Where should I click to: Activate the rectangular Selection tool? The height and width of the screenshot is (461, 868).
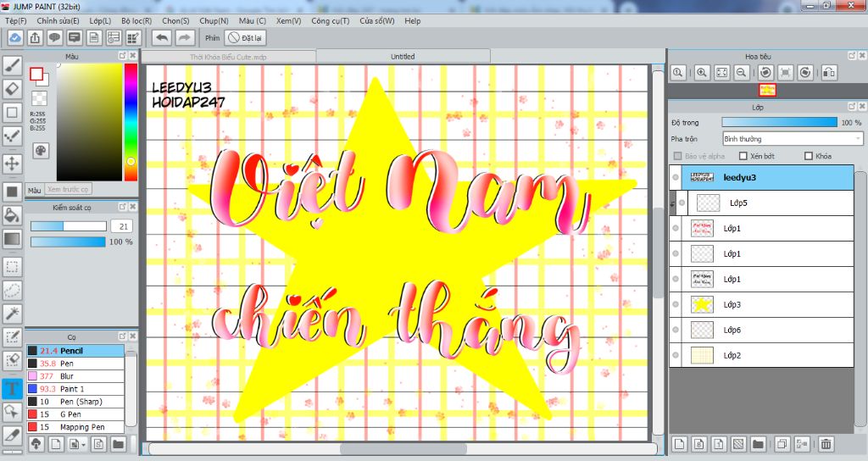point(12,267)
